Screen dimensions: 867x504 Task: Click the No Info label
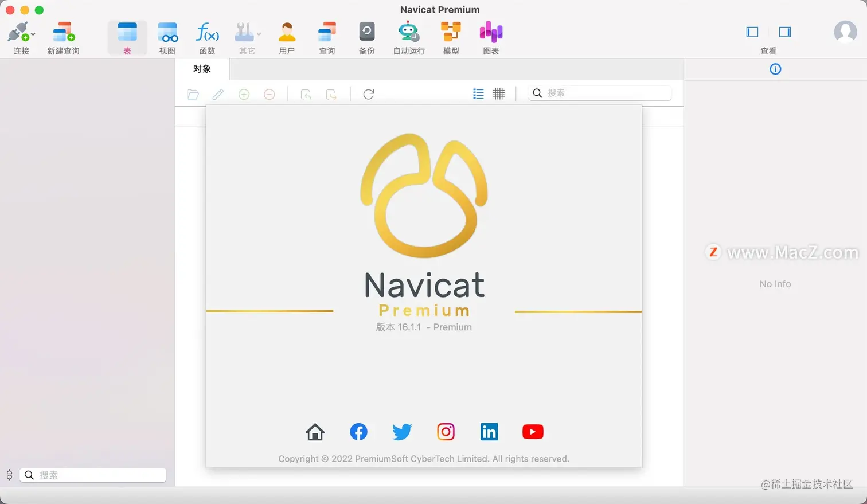point(775,284)
